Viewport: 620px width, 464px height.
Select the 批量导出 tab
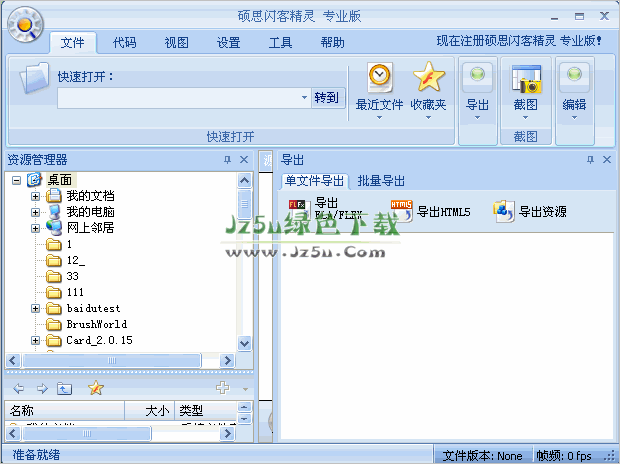tap(381, 181)
